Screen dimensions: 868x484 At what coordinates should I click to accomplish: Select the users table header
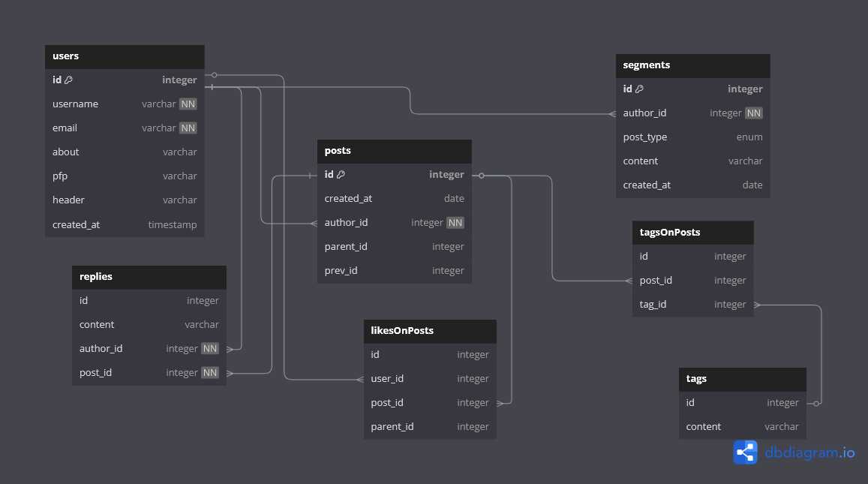pyautogui.click(x=125, y=56)
